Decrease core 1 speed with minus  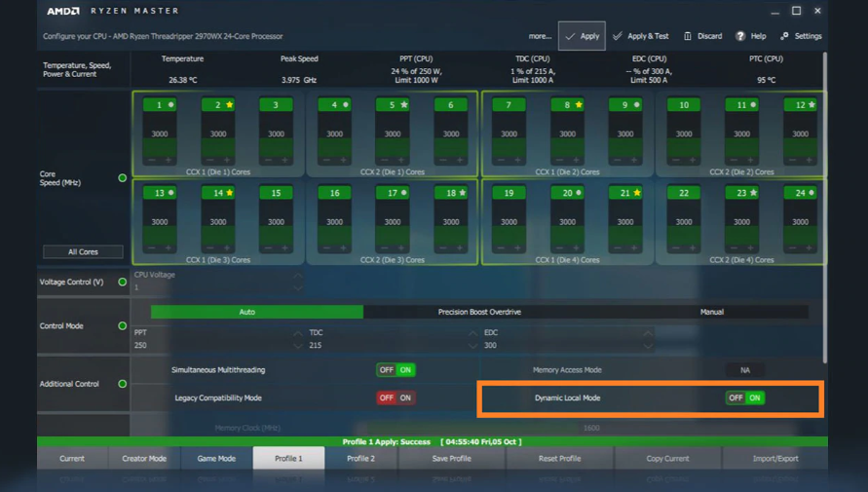tap(152, 160)
